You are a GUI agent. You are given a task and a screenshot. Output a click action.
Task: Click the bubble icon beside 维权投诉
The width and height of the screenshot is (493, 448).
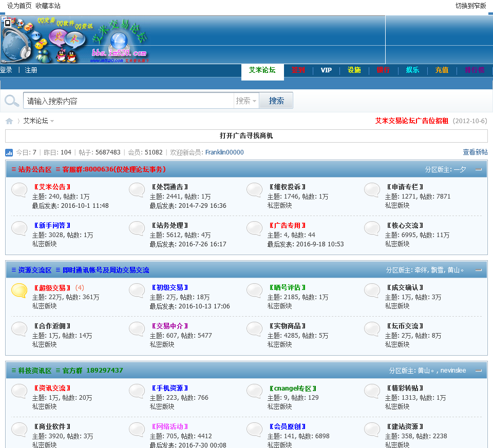point(254,190)
